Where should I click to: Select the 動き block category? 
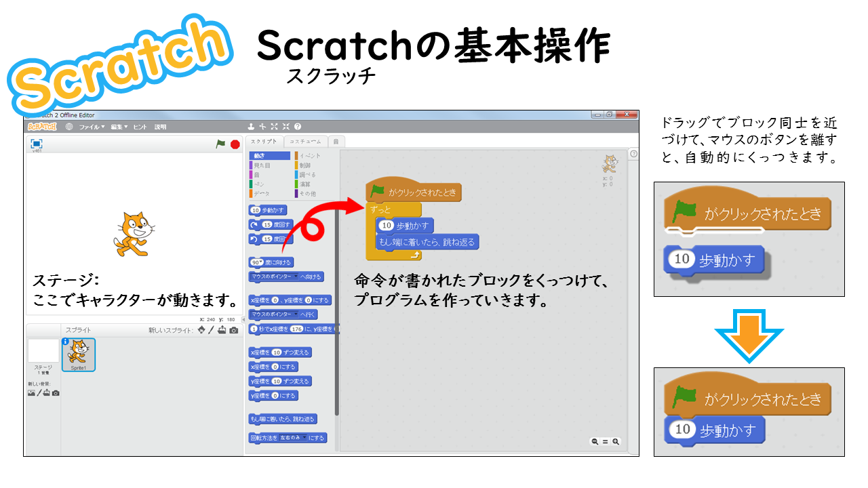269,156
